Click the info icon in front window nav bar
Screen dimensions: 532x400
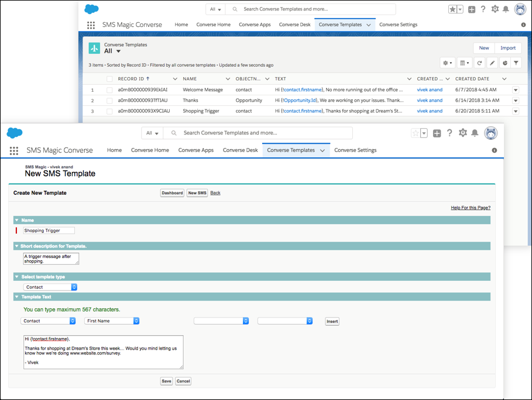495,150
